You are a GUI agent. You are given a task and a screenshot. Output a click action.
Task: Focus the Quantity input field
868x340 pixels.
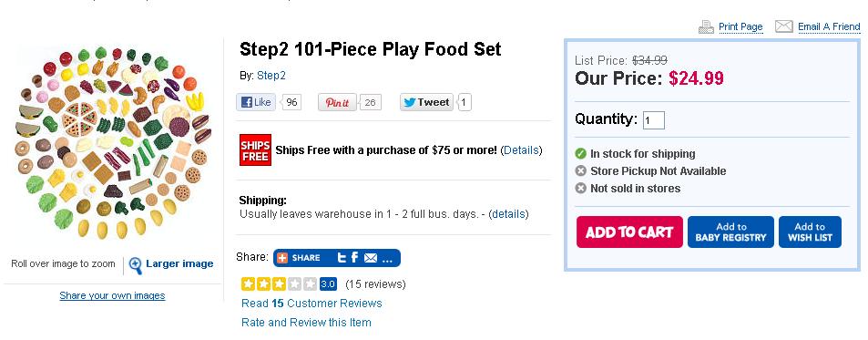654,120
